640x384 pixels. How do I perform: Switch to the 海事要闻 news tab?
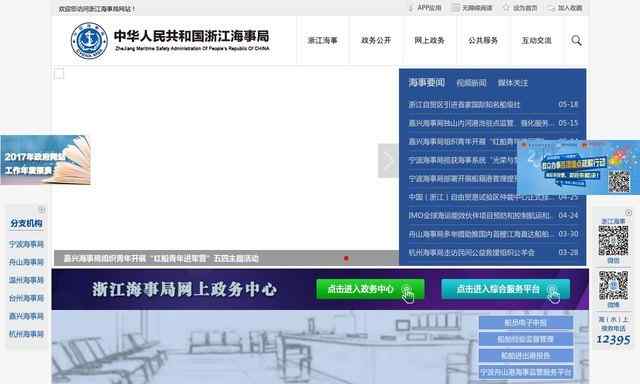pos(427,83)
